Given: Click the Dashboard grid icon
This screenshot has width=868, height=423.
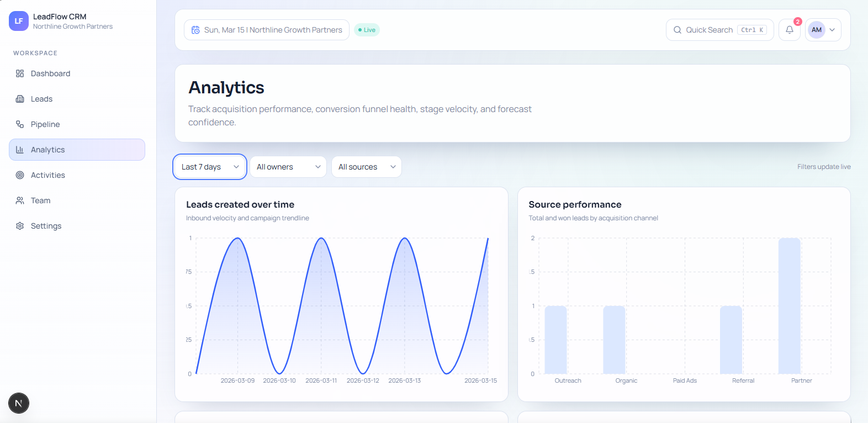Looking at the screenshot, I should (x=20, y=73).
